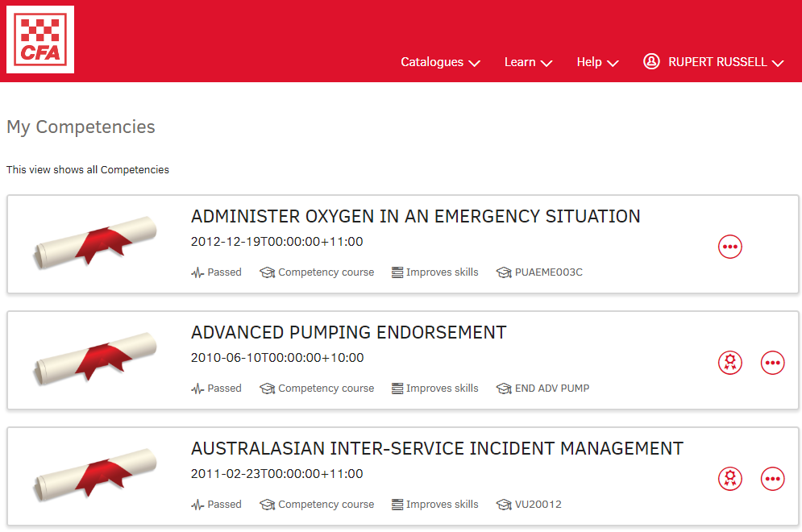The width and height of the screenshot is (802, 532).
Task: Click date 2012-12-19T00:00:00+11:00
Action: (x=277, y=242)
